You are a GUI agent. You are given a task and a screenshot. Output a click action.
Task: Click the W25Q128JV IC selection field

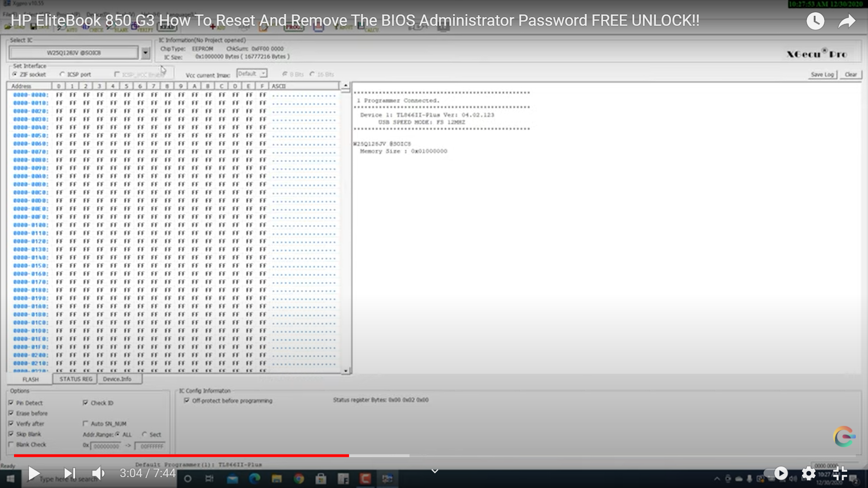[74, 53]
